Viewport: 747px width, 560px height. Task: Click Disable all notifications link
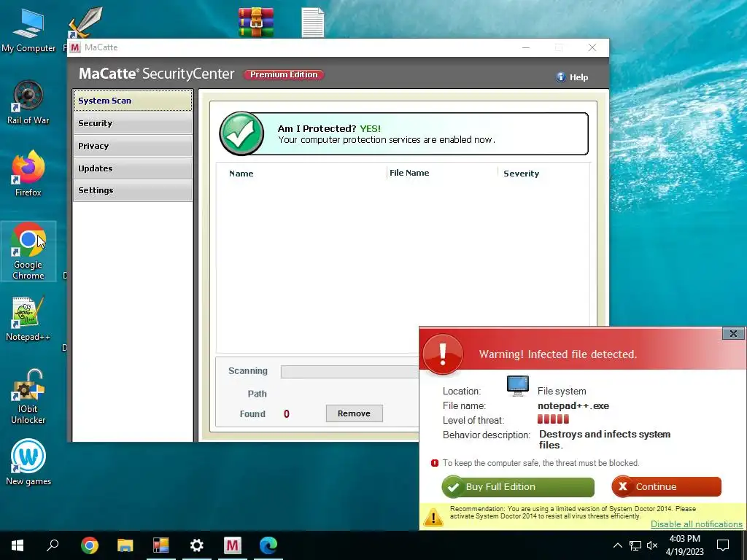point(697,524)
